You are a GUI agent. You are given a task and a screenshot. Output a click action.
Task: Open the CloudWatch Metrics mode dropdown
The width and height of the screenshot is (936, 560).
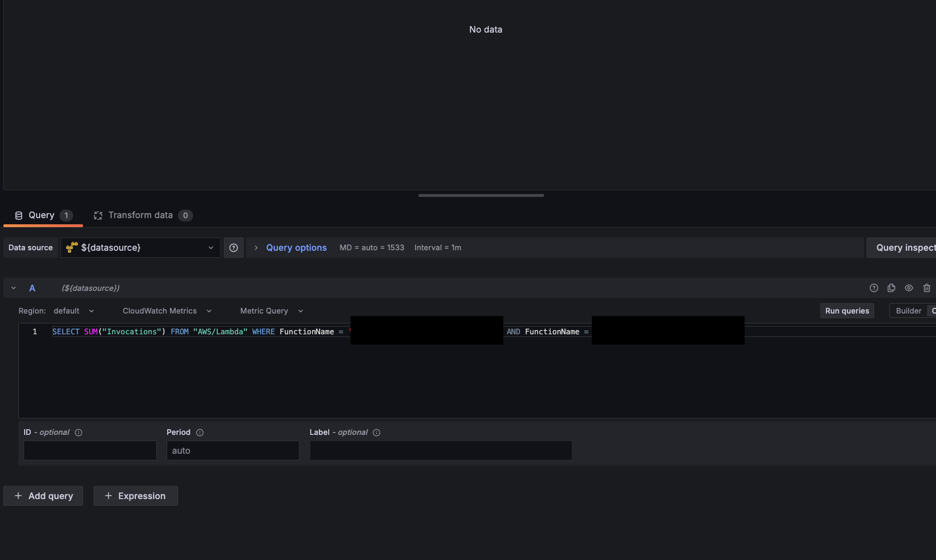(x=167, y=311)
